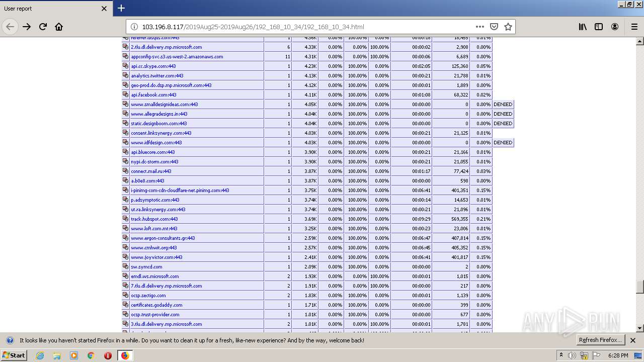Open Firefox account icon
Screen dimensions: 644x362
click(x=615, y=27)
